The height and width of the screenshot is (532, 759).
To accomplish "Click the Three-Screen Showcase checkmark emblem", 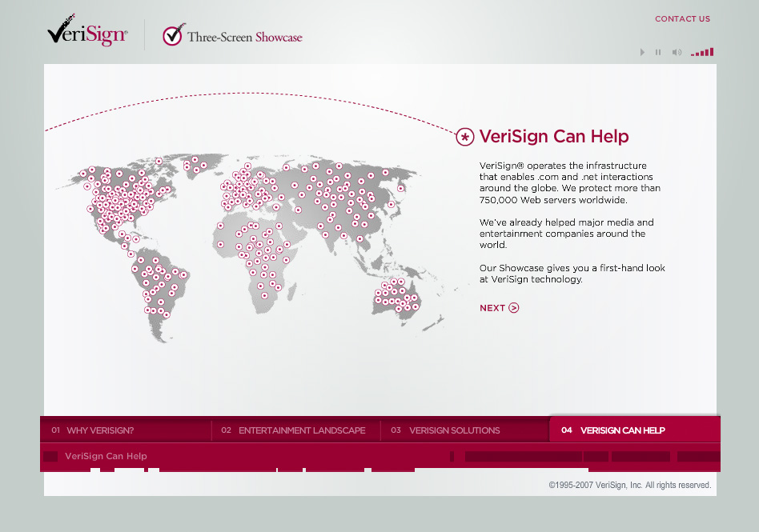I will 173,34.
